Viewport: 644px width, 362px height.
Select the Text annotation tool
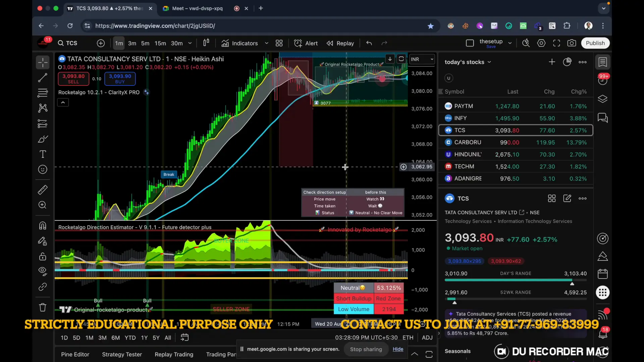click(43, 154)
